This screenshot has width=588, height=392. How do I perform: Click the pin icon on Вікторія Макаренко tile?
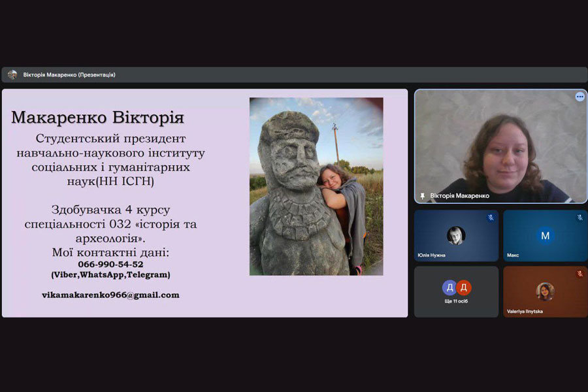pos(422,196)
